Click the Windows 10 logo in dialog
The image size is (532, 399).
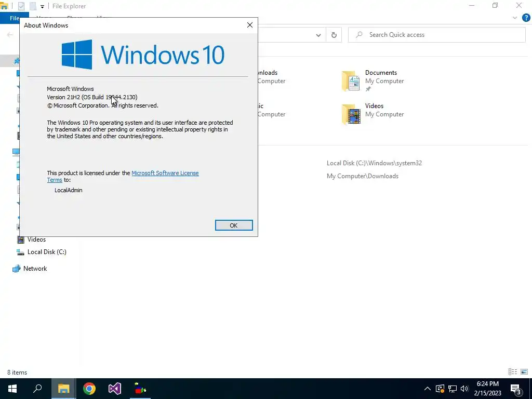[x=143, y=54]
